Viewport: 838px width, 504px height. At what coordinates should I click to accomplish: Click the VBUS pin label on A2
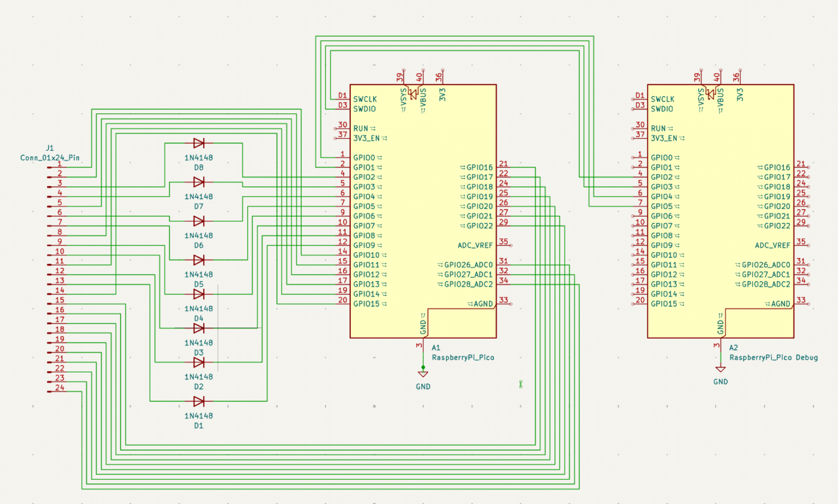721,97
